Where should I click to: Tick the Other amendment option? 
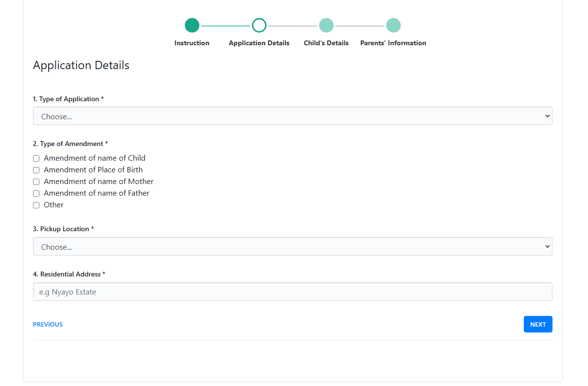tap(36, 205)
